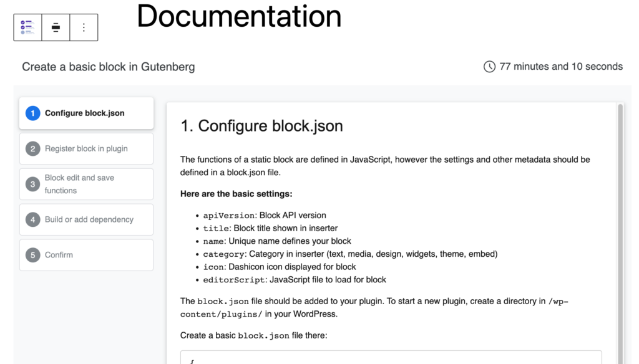
Task: Click the number 4 badge on Build step
Action: tap(32, 219)
